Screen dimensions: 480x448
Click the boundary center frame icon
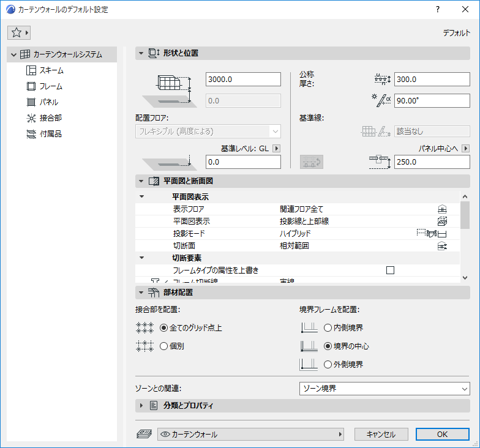(x=309, y=346)
